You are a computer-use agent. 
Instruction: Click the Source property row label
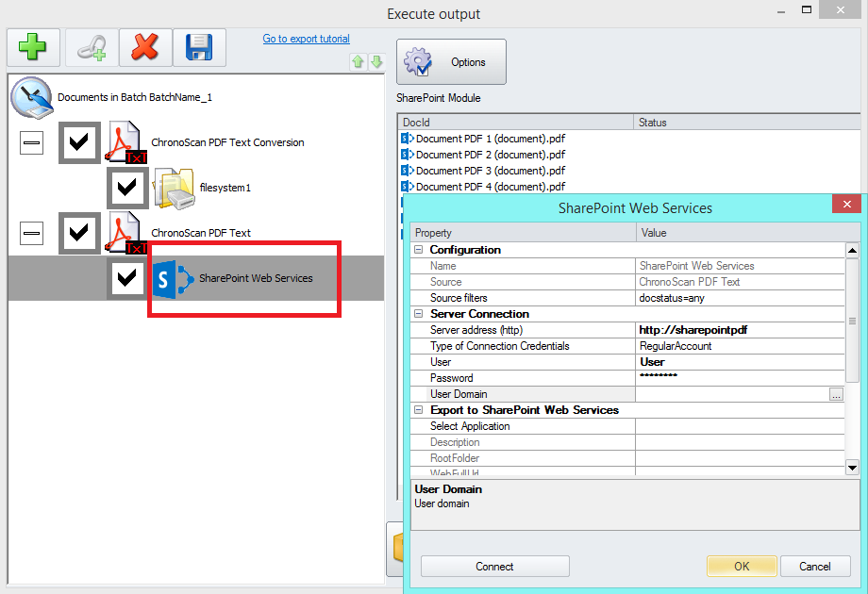446,282
